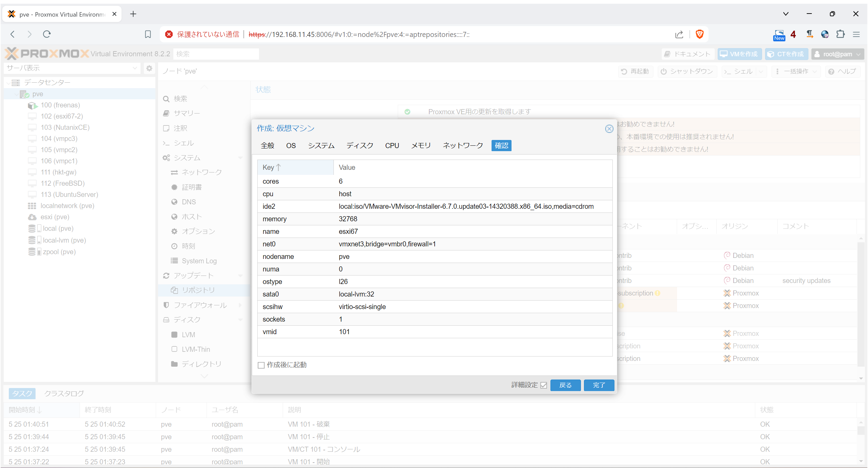Image resolution: width=868 pixels, height=468 pixels.
Task: Click the Finish button
Action: (x=599, y=385)
